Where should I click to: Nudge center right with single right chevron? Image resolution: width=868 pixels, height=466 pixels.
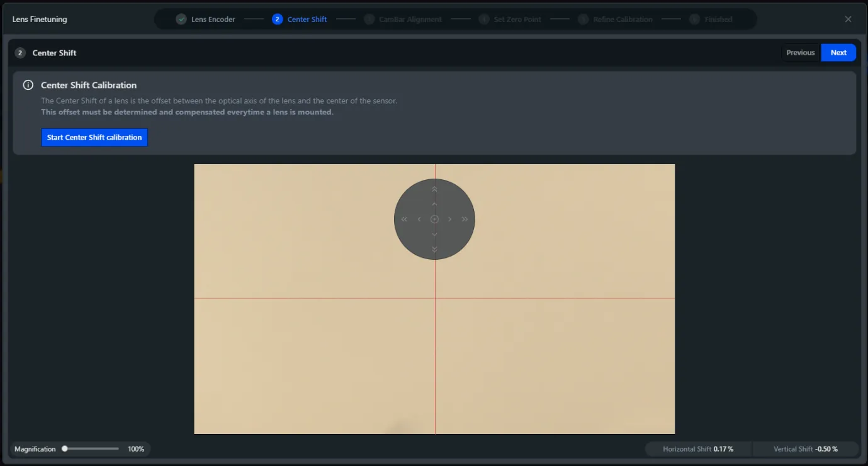pos(449,219)
